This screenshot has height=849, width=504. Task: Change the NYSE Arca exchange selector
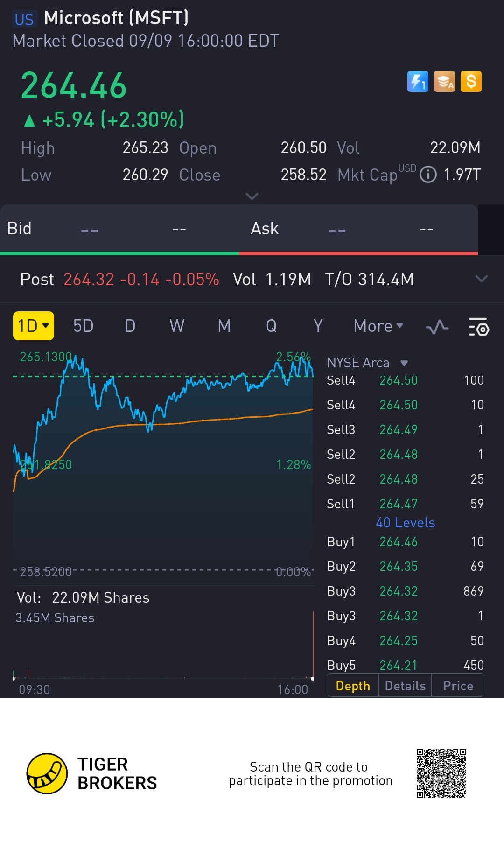[x=367, y=363]
